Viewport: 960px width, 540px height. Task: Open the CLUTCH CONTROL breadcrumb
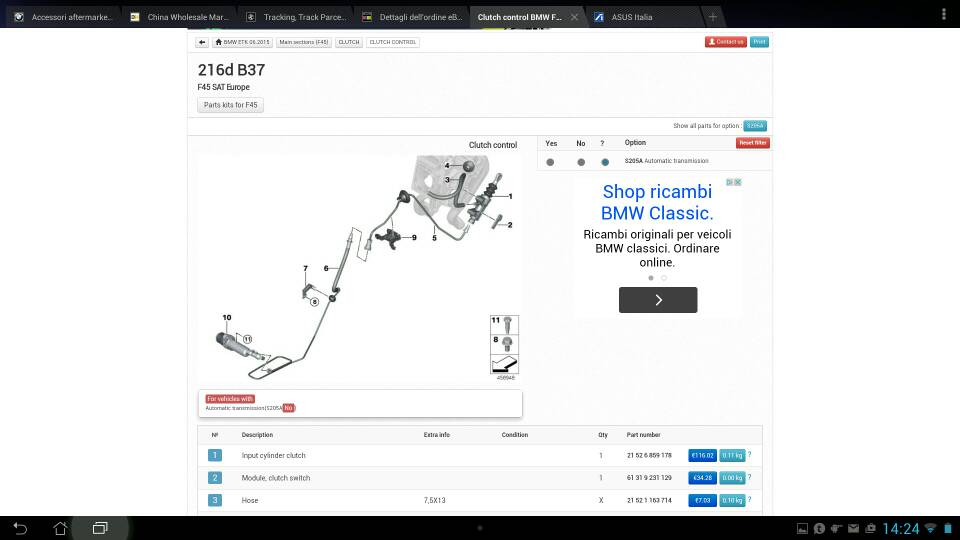coord(392,42)
